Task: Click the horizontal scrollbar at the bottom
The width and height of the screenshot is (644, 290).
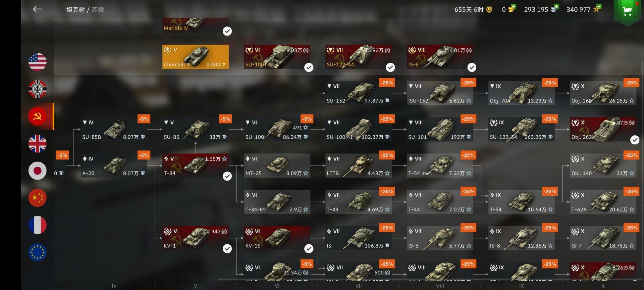Action: pos(427,279)
